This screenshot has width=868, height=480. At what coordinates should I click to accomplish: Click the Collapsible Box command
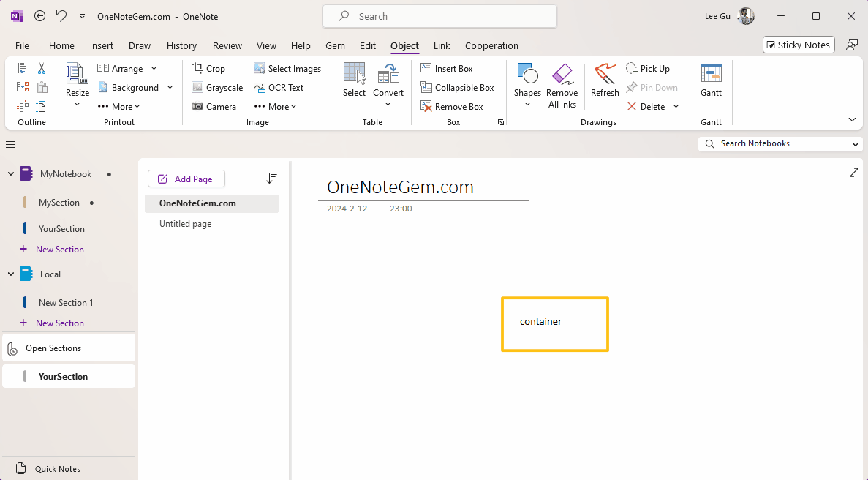click(x=457, y=88)
